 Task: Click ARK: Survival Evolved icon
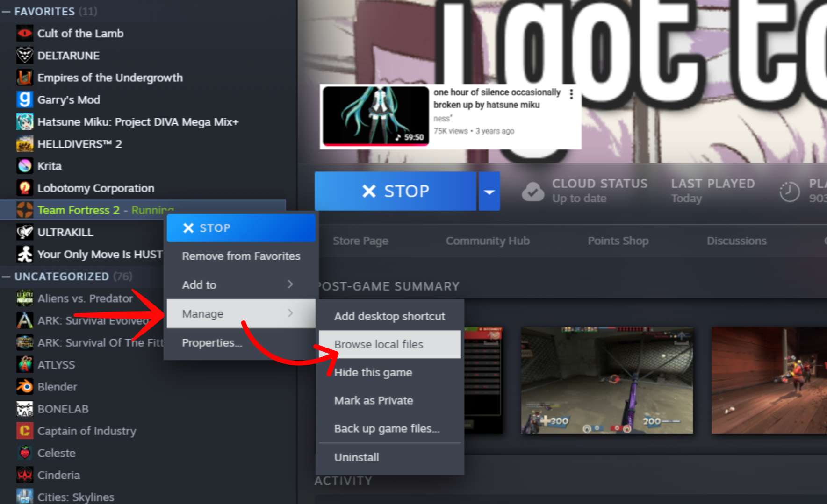[25, 320]
